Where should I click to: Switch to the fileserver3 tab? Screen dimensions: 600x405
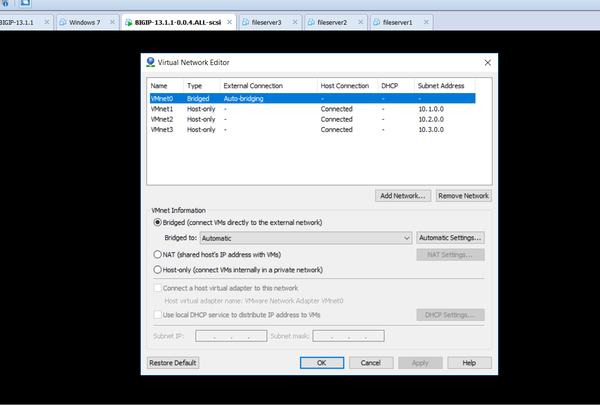[271, 22]
